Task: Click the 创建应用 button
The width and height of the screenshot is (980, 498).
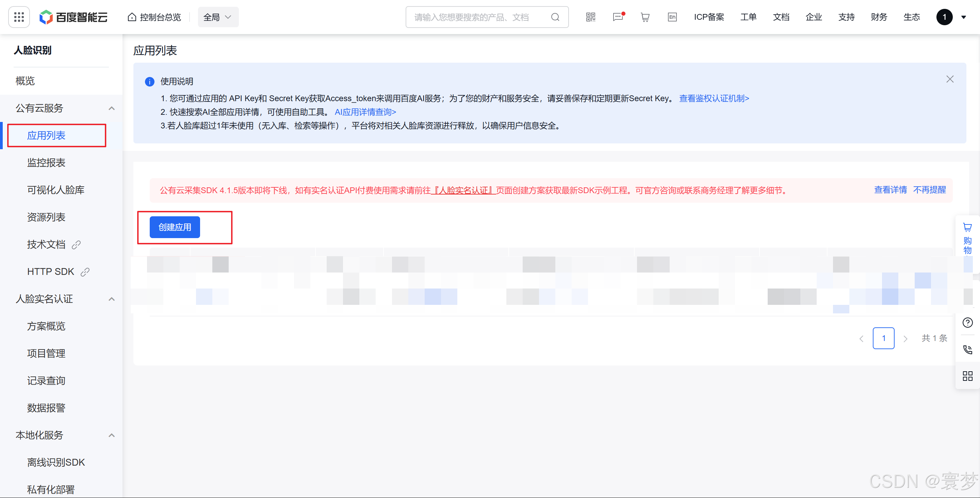Action: point(175,227)
